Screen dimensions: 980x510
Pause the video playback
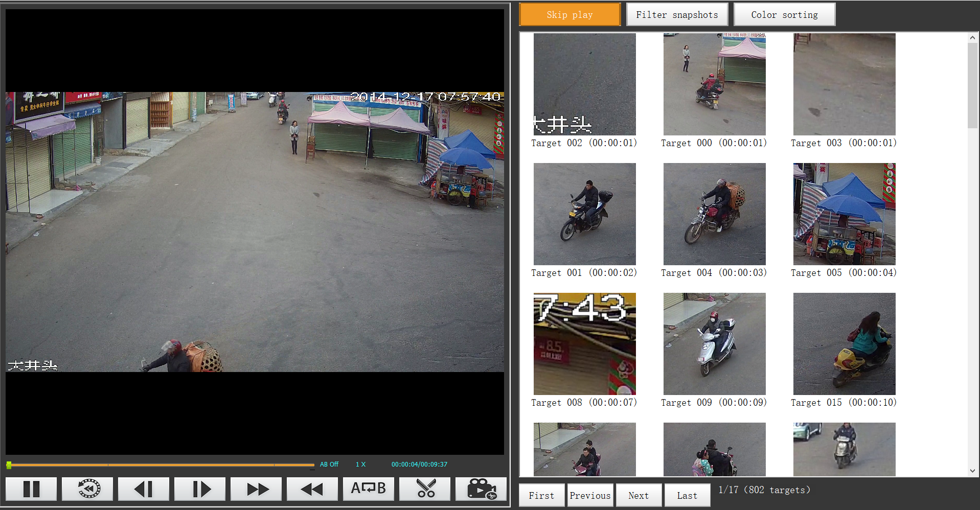pyautogui.click(x=31, y=489)
